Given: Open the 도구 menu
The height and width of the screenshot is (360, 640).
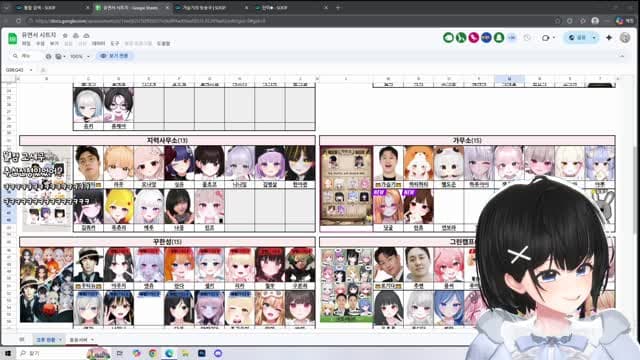Looking at the screenshot, I should tap(115, 43).
